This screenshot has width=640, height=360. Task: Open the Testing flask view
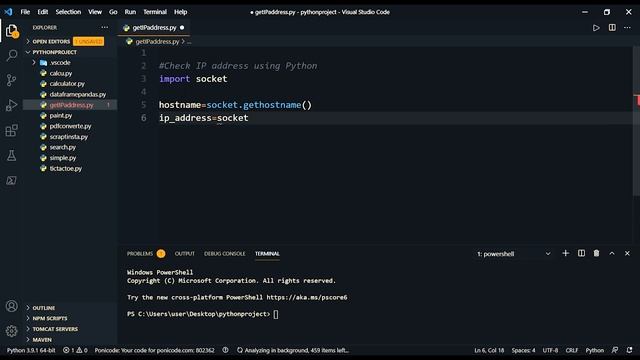point(11,156)
